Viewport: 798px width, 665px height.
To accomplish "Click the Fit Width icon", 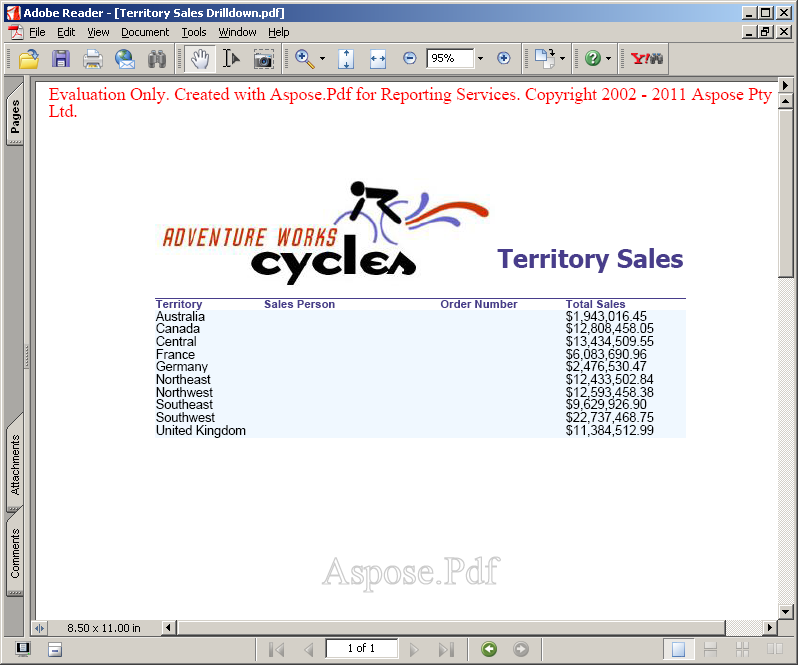I will click(377, 59).
